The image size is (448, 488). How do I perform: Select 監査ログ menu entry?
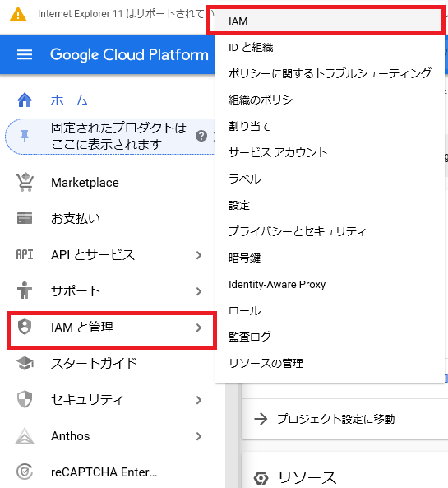[330, 337]
